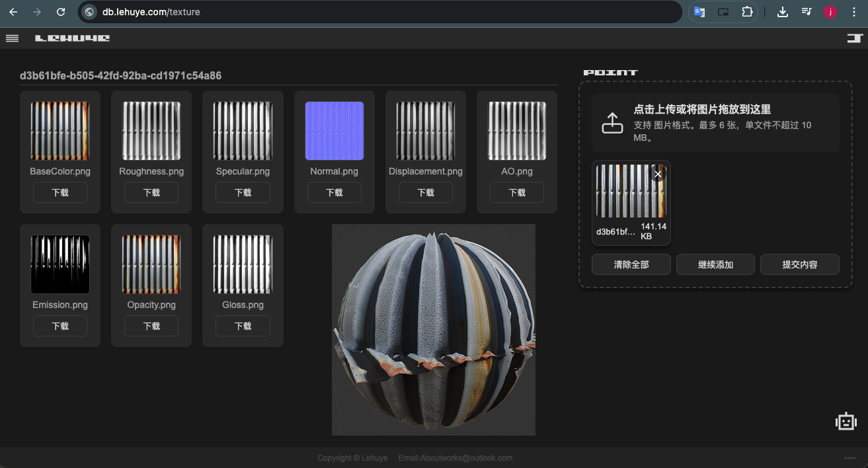The image size is (868, 468).
Task: Click the upload icon in the drop zone
Action: click(x=612, y=123)
